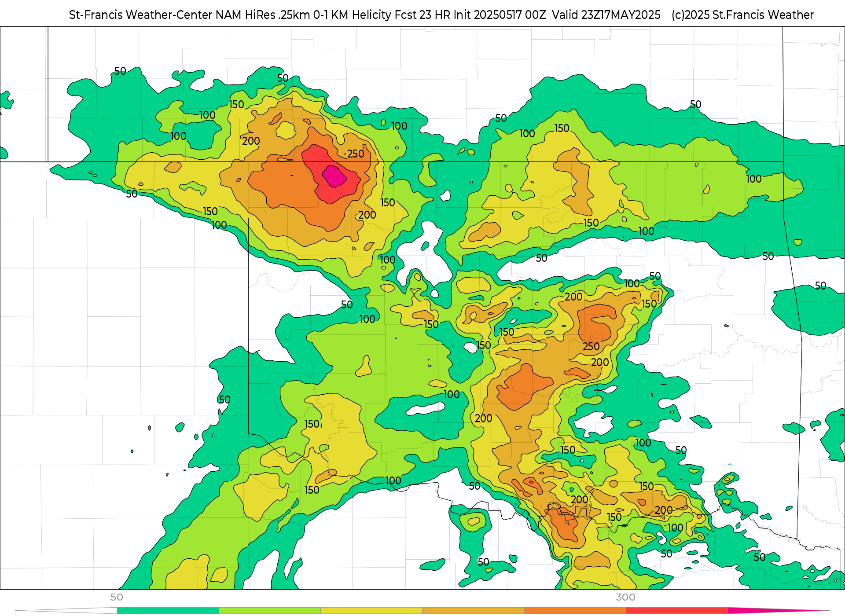The width and height of the screenshot is (845, 616).
Task: Click "St-Francis Weather-Center" in the title
Action: (141, 15)
